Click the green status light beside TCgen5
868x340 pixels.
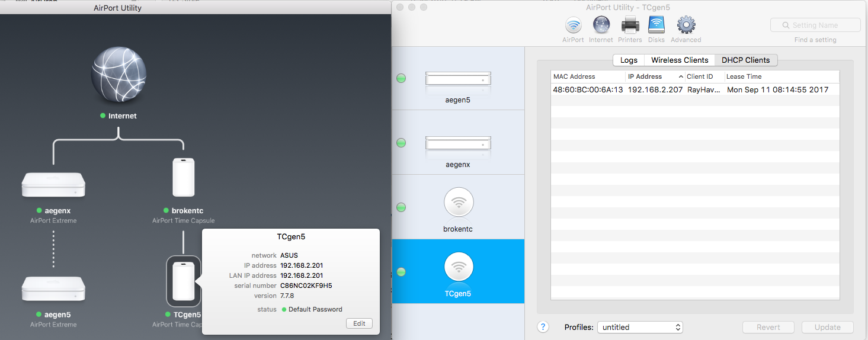[x=401, y=272]
